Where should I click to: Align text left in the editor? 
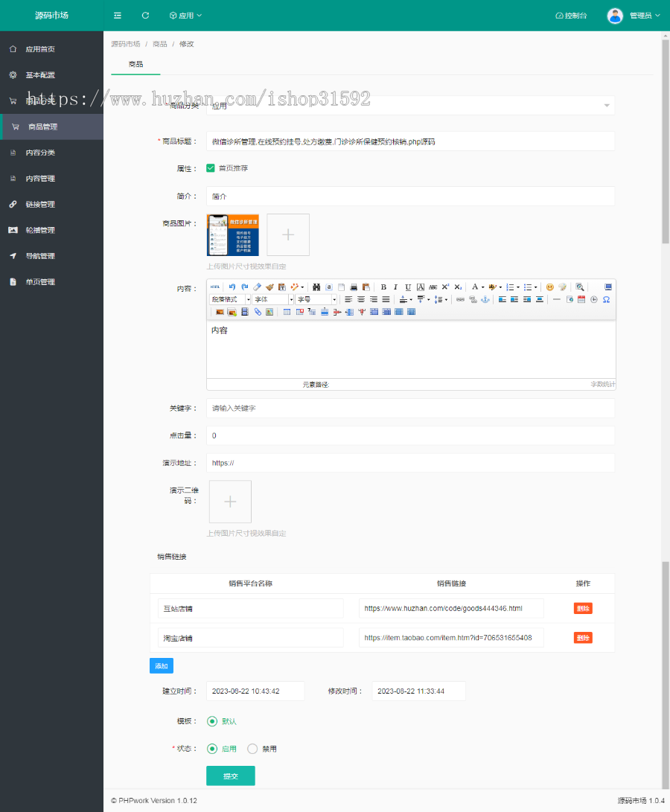(x=348, y=299)
